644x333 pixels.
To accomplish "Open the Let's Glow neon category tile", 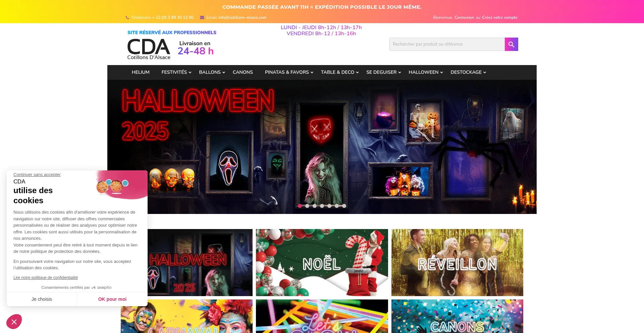I will click(322, 316).
